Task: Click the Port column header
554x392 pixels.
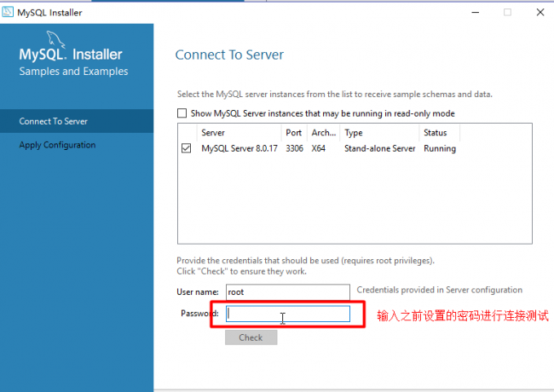Action: 294,133
